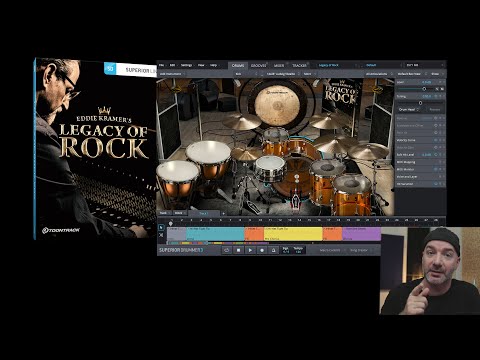Toggle the Envelope and Offset power button
Screen dimensions: 480x360
[436, 125]
